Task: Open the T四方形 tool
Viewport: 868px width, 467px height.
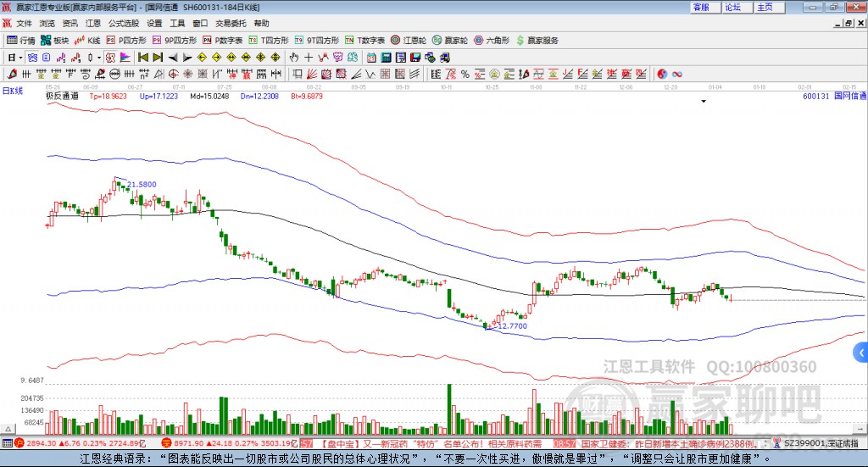Action: 269,41
